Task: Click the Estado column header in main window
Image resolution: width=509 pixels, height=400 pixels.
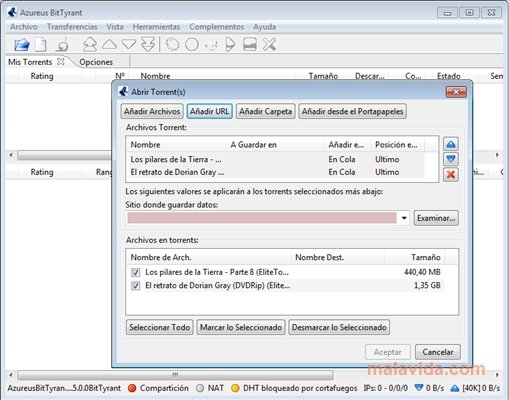Action: [449, 76]
